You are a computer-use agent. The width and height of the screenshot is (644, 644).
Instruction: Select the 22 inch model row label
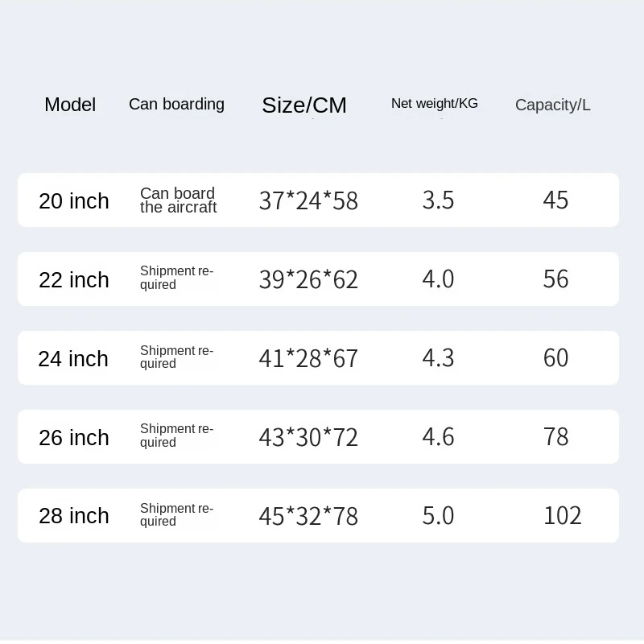(x=74, y=279)
